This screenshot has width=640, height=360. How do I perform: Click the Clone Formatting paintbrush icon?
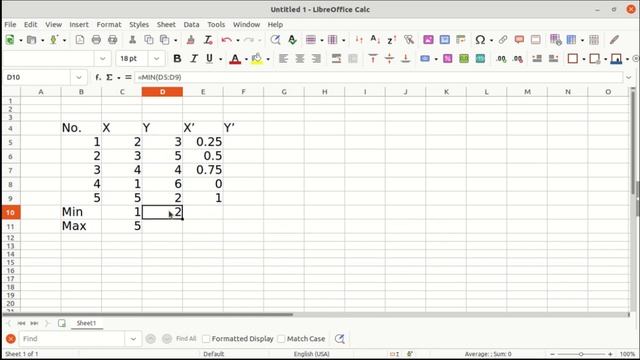[191, 40]
